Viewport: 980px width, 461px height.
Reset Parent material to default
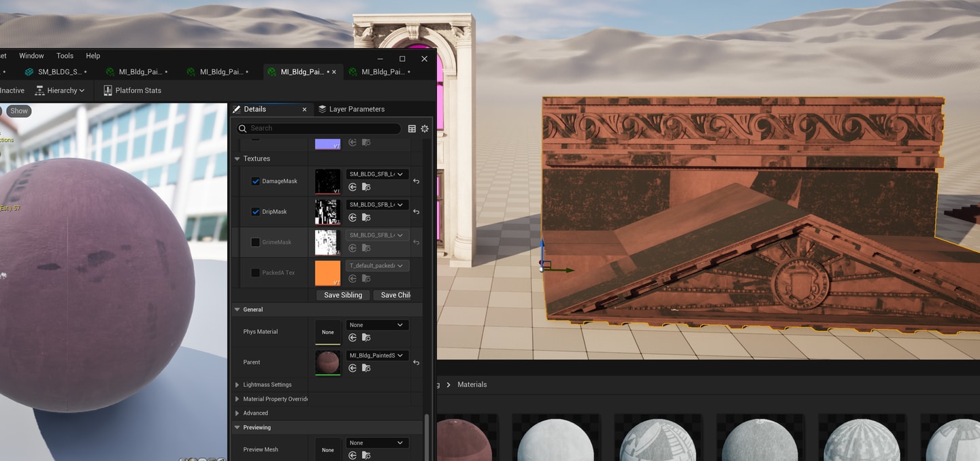tap(416, 362)
